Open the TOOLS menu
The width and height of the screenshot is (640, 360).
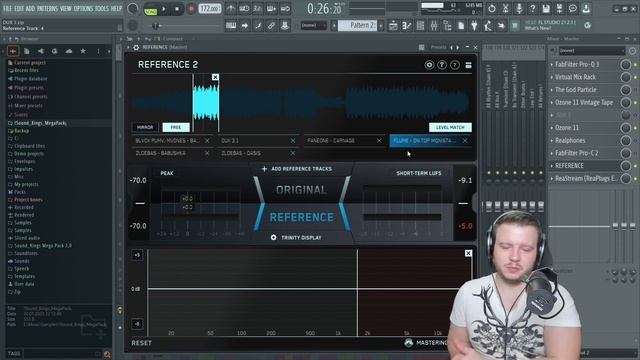(x=102, y=8)
